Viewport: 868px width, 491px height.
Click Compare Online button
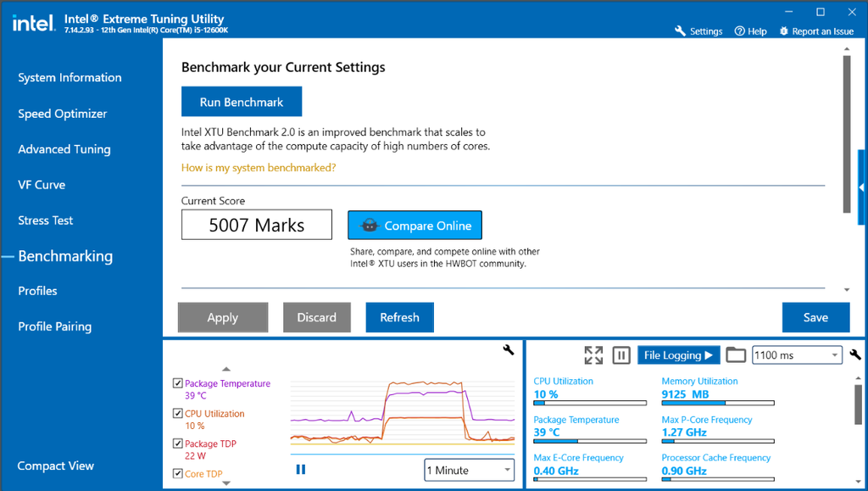click(415, 226)
